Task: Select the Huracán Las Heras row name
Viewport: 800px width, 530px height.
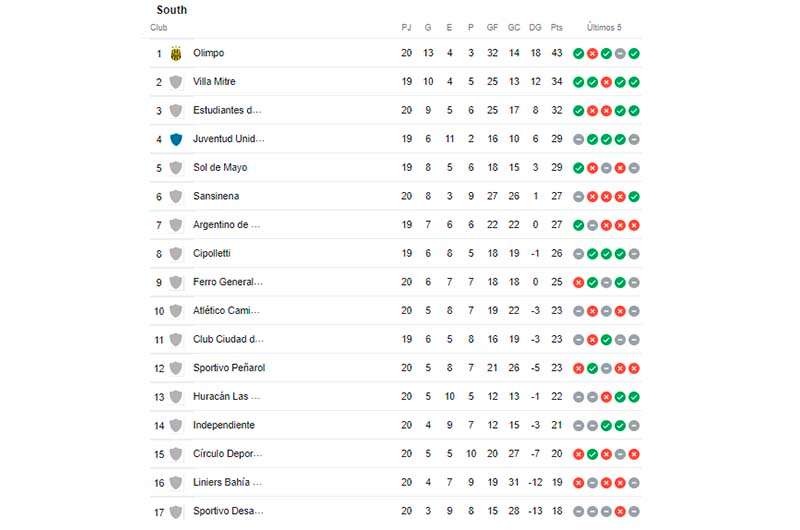Action: click(x=227, y=396)
